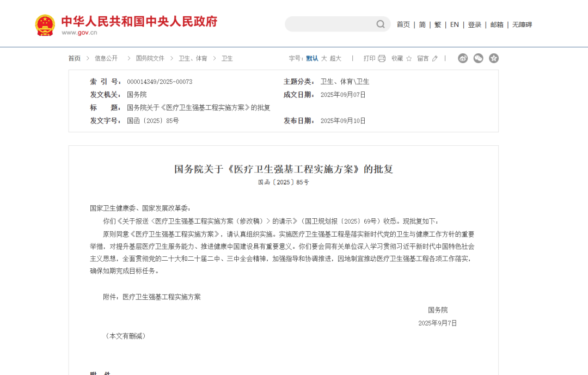This screenshot has height=375, width=588.
Task: Click the print icon to print the document
Action: click(381, 58)
